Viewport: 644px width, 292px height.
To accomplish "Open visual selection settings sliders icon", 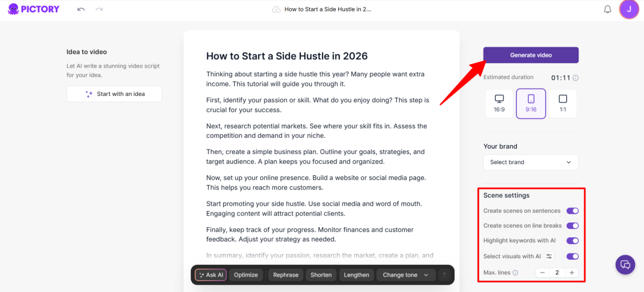I will tap(549, 256).
